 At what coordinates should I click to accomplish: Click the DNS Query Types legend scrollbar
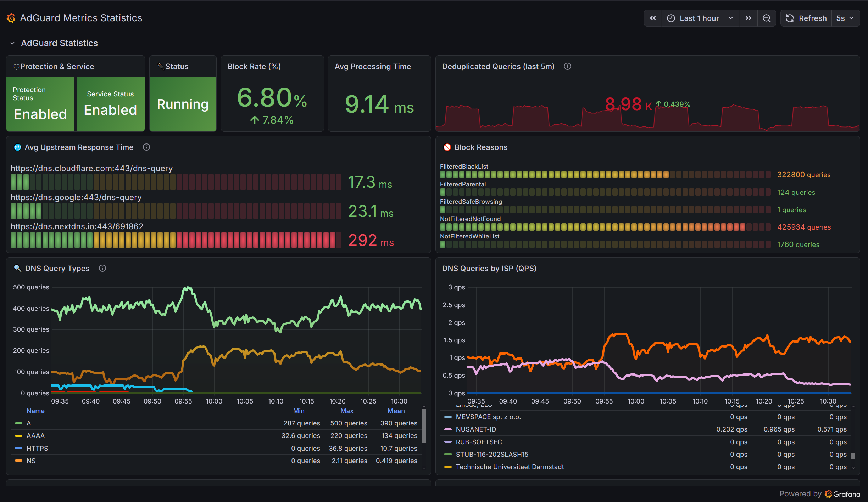[x=424, y=426]
